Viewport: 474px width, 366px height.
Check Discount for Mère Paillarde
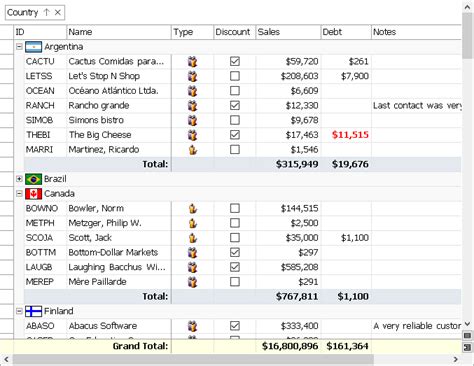(x=235, y=282)
